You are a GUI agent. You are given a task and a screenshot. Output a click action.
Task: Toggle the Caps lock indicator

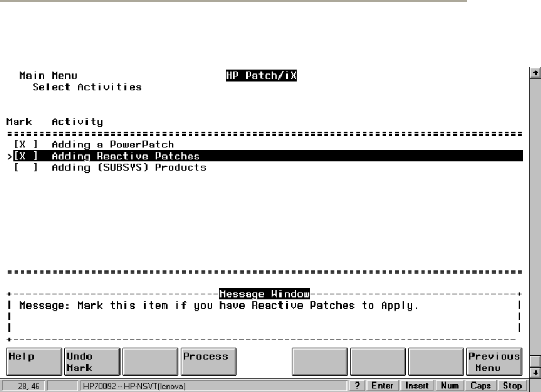point(480,386)
